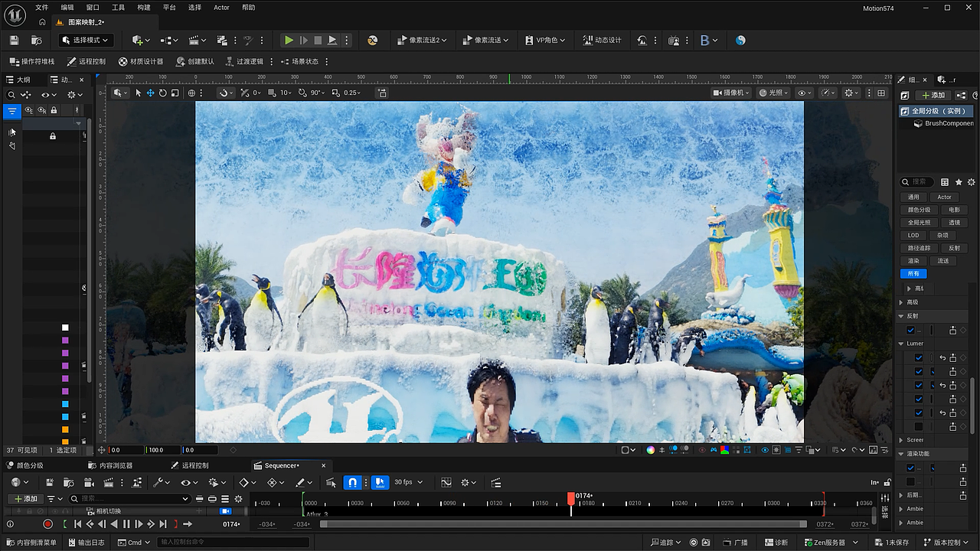
Task: Select the translate move tool in viewport
Action: [151, 93]
